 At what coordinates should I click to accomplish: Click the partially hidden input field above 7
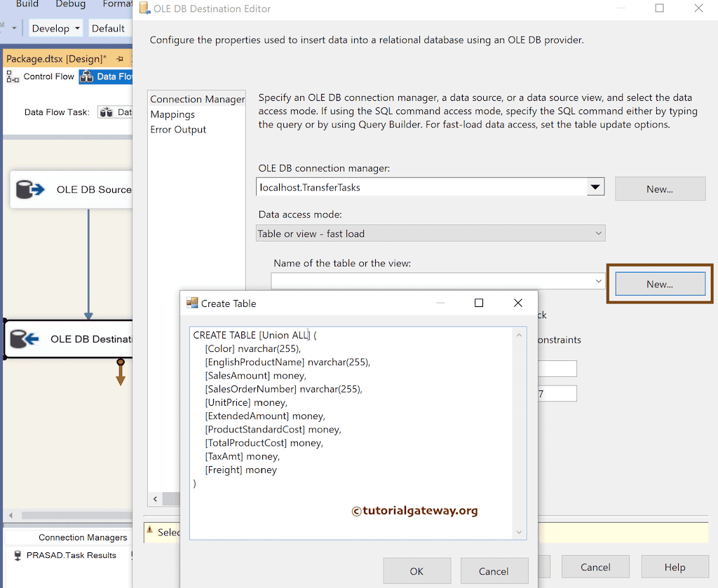[557, 369]
